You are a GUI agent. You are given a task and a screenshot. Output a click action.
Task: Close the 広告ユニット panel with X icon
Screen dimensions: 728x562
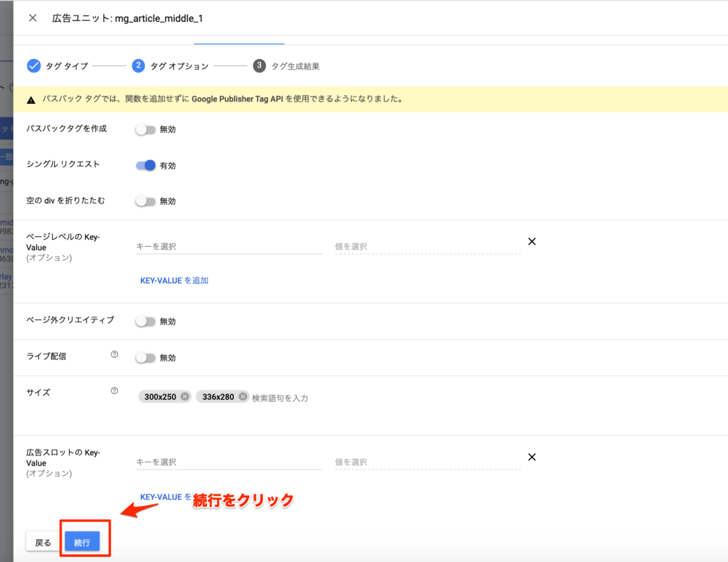33,18
